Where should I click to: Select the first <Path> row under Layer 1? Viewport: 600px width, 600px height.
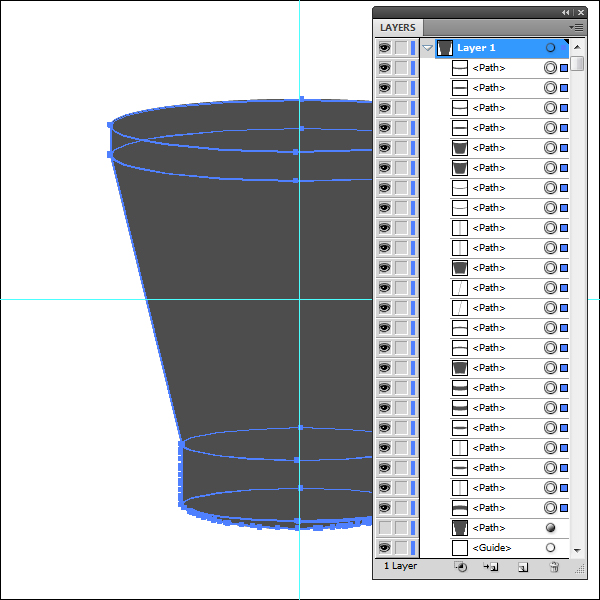pos(489,68)
